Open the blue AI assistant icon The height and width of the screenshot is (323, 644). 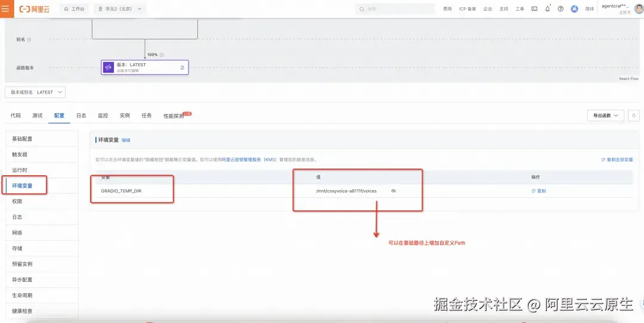coord(575,8)
